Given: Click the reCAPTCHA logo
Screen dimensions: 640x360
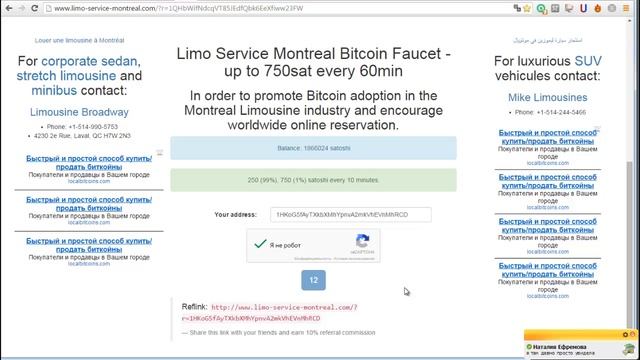Looking at the screenshot, I should click(x=362, y=241).
